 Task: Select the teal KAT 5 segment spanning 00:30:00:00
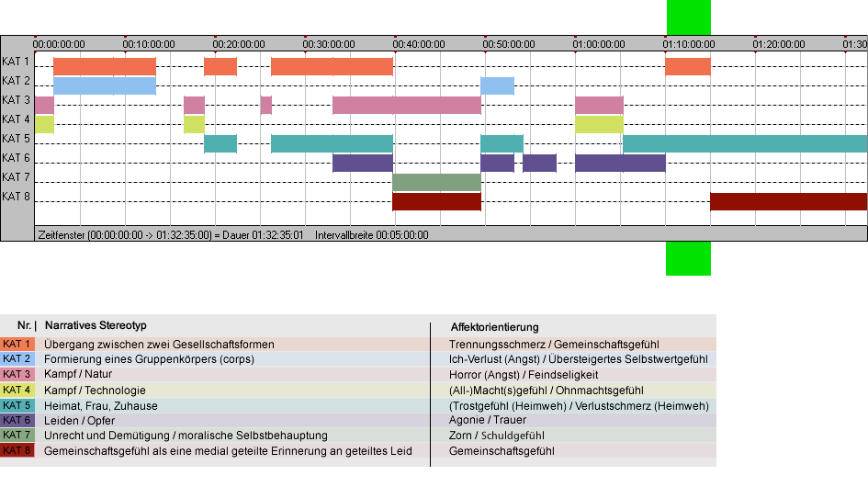pyautogui.click(x=333, y=143)
